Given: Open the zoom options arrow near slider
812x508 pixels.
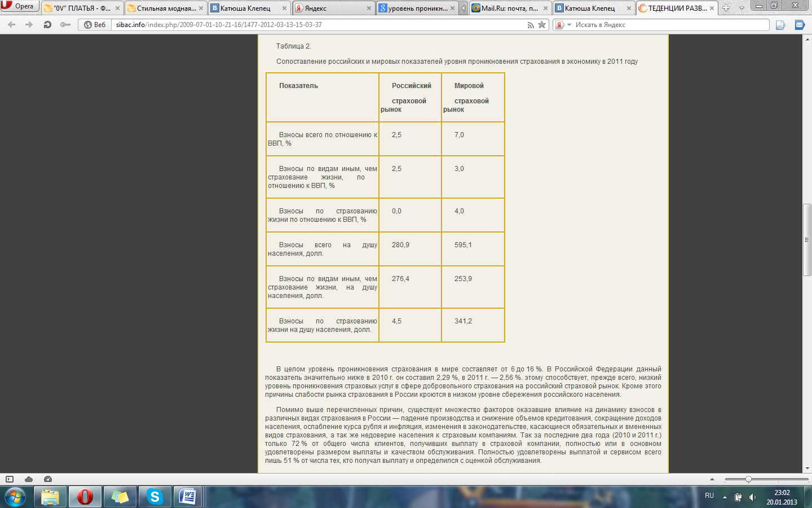Looking at the screenshot, I should 712,479.
